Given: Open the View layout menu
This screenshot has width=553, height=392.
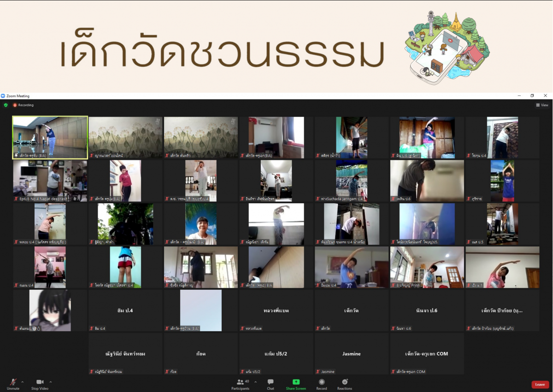Looking at the screenshot, I should coord(542,105).
